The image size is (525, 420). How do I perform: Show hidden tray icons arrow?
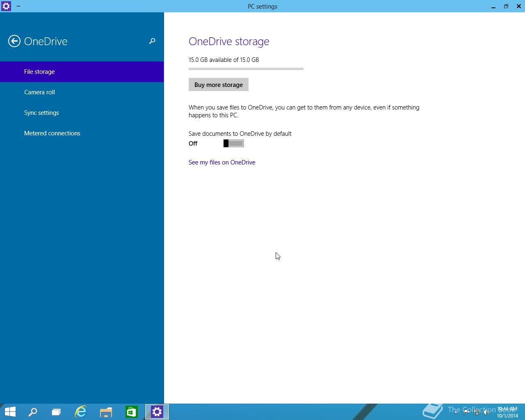[456, 412]
